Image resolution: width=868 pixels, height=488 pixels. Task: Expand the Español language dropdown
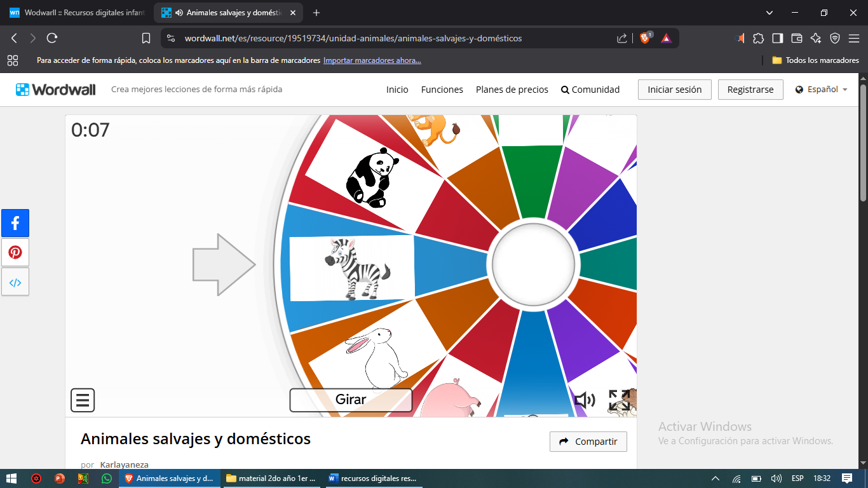point(822,90)
